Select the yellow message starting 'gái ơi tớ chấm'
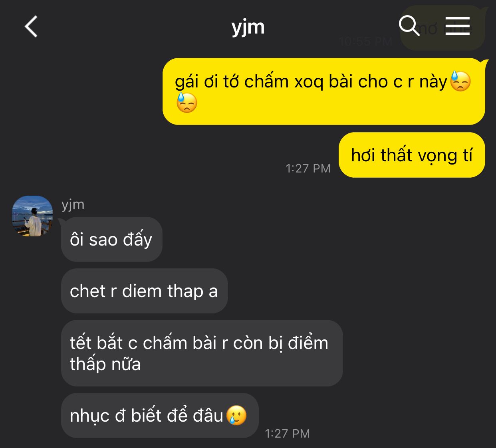Image resolution: width=496 pixels, height=448 pixels. tap(324, 91)
